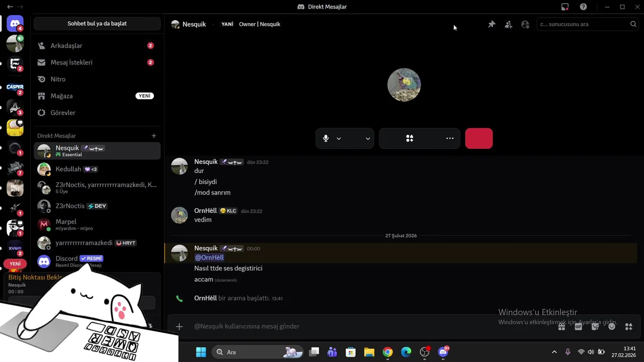Screen dimensions: 644x362
Task: Expand the second call control chevron
Action: click(368, 138)
